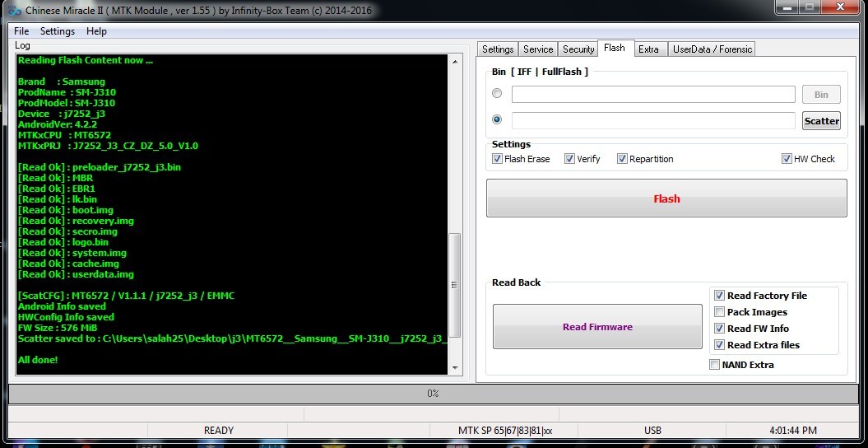Select the Flash tab
This screenshot has height=448, width=868.
coord(615,49)
